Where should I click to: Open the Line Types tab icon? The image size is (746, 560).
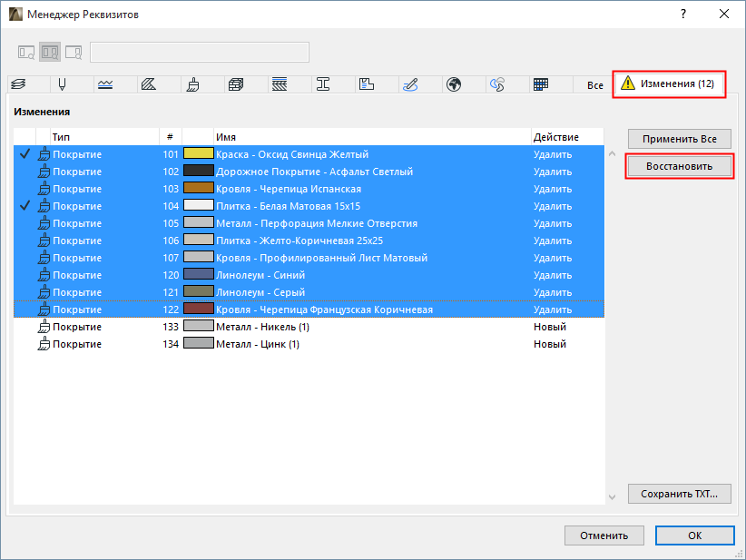point(105,84)
